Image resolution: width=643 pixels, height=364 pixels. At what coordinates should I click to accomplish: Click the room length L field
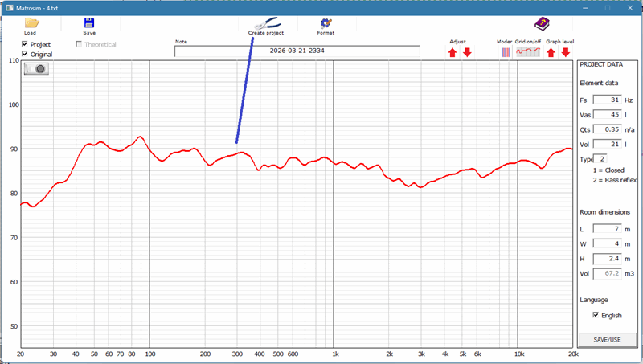(607, 229)
